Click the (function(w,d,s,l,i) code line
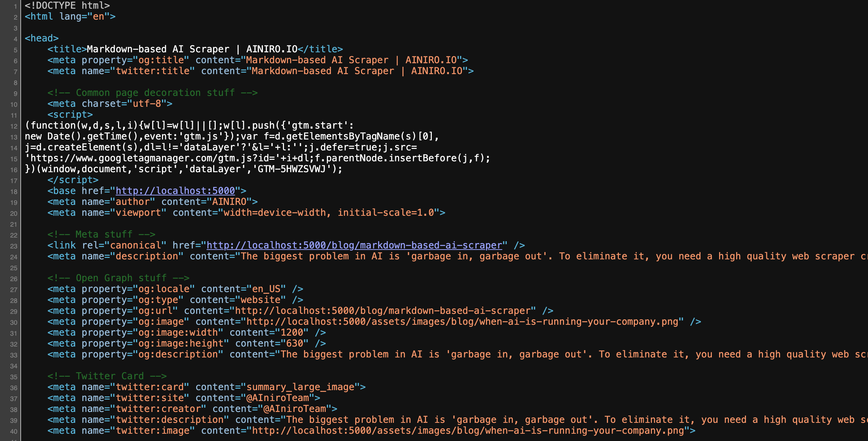The height and width of the screenshot is (441, 868). 189,125
